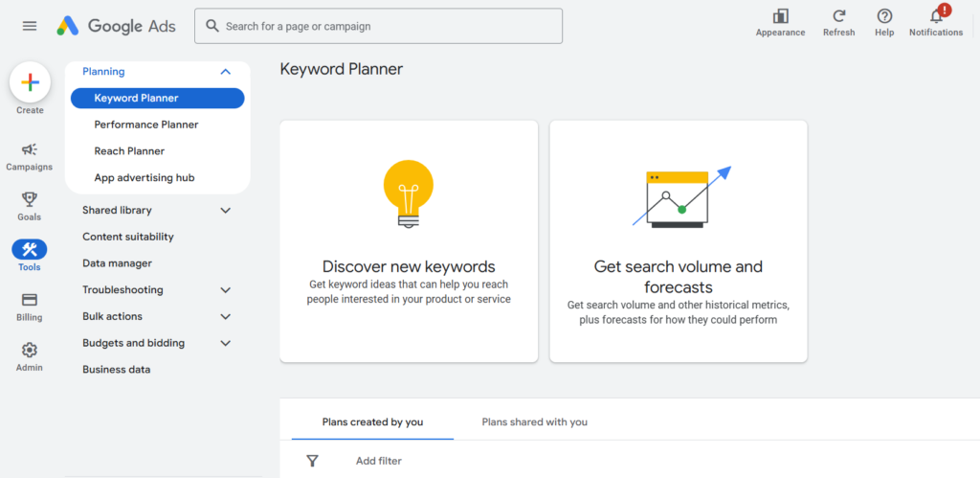Open App advertising hub

click(145, 177)
